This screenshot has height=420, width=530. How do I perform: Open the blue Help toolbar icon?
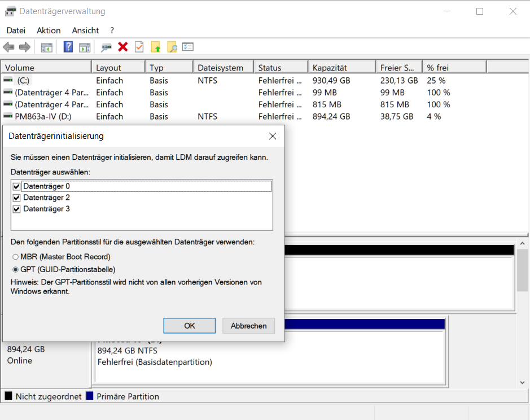point(68,47)
